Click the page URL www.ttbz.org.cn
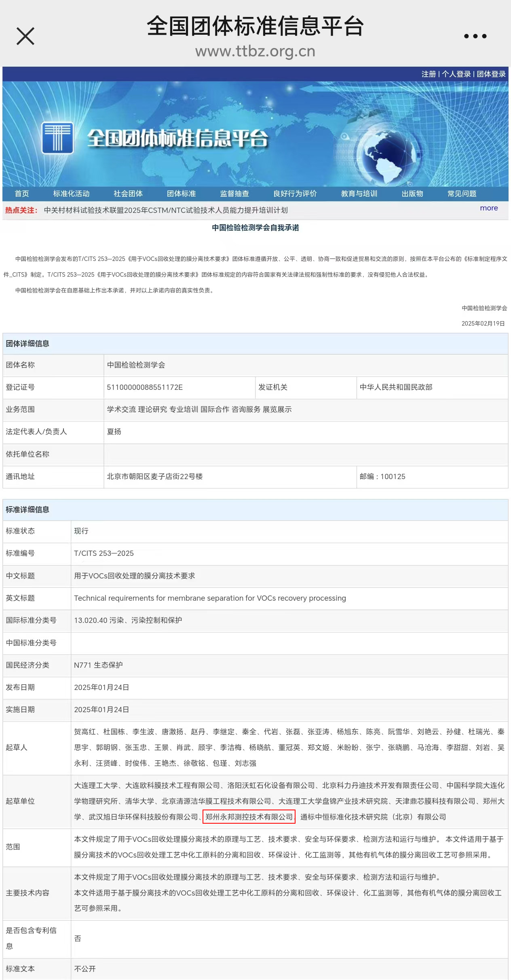 coord(255,51)
